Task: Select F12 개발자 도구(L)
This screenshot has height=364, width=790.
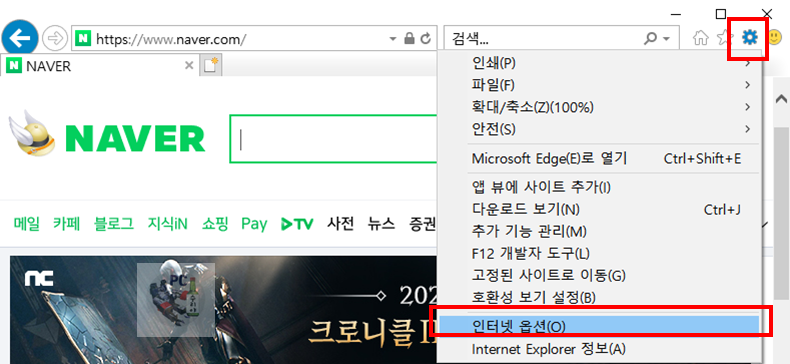Action: pos(600,254)
